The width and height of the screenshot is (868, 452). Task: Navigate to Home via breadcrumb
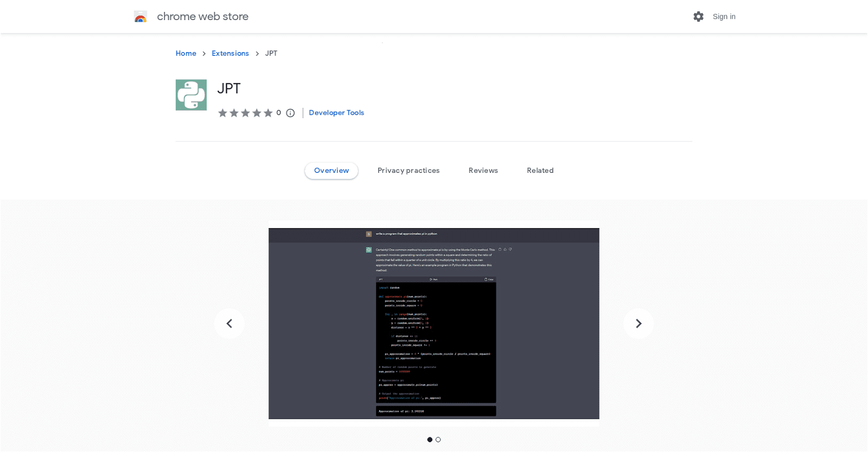coord(186,54)
